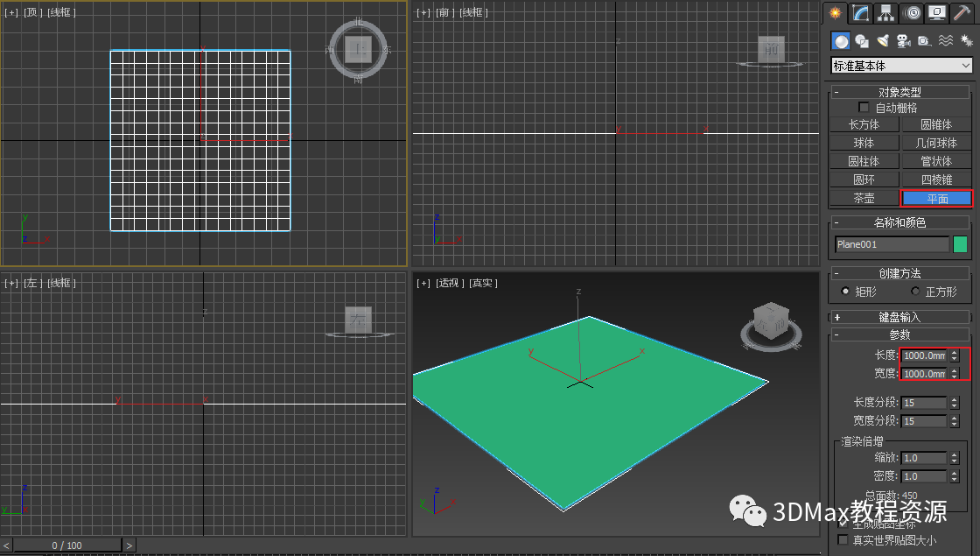Open the top viewport [+] menu
The width and height of the screenshot is (980, 556).
(x=11, y=12)
